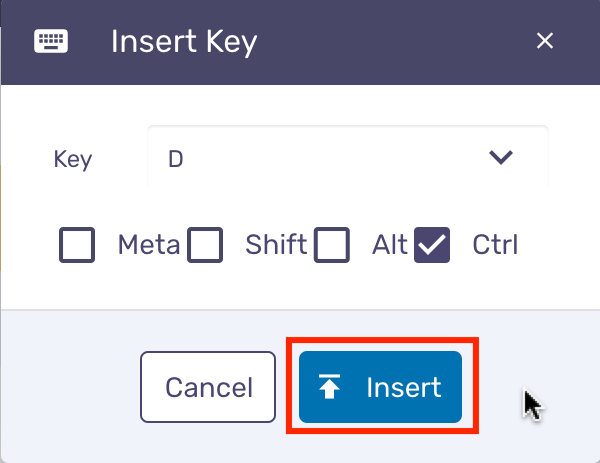The image size is (600, 463).
Task: Click the Shift label text
Action: (276, 244)
